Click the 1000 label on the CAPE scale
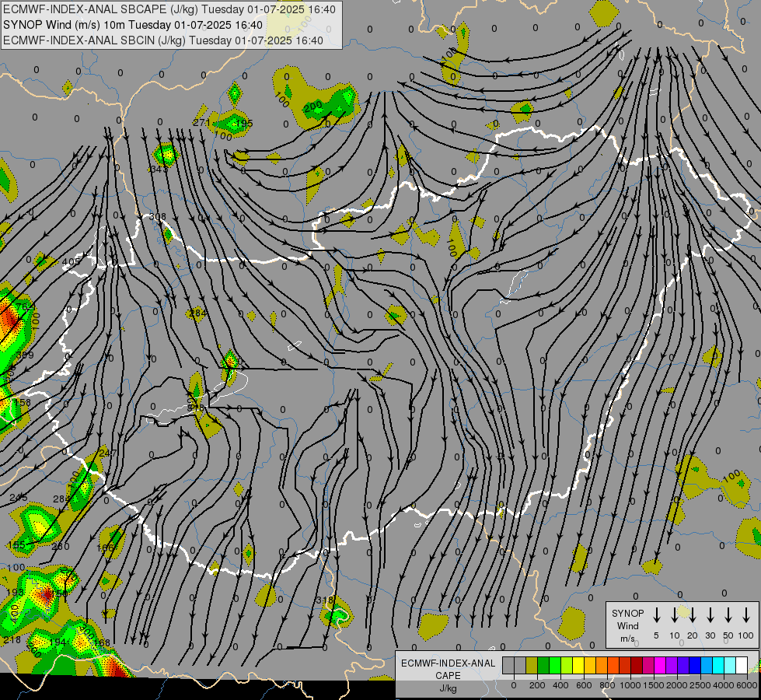 tap(631, 685)
